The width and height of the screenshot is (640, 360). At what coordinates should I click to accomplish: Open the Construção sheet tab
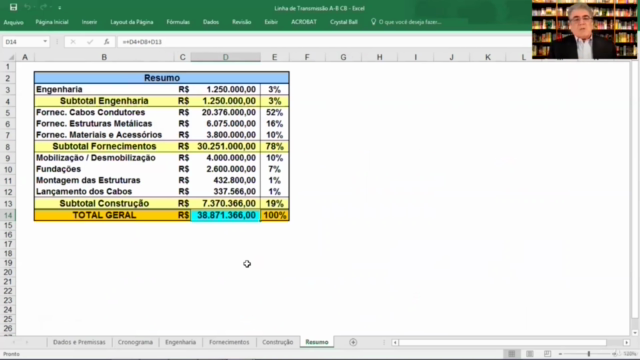point(278,342)
